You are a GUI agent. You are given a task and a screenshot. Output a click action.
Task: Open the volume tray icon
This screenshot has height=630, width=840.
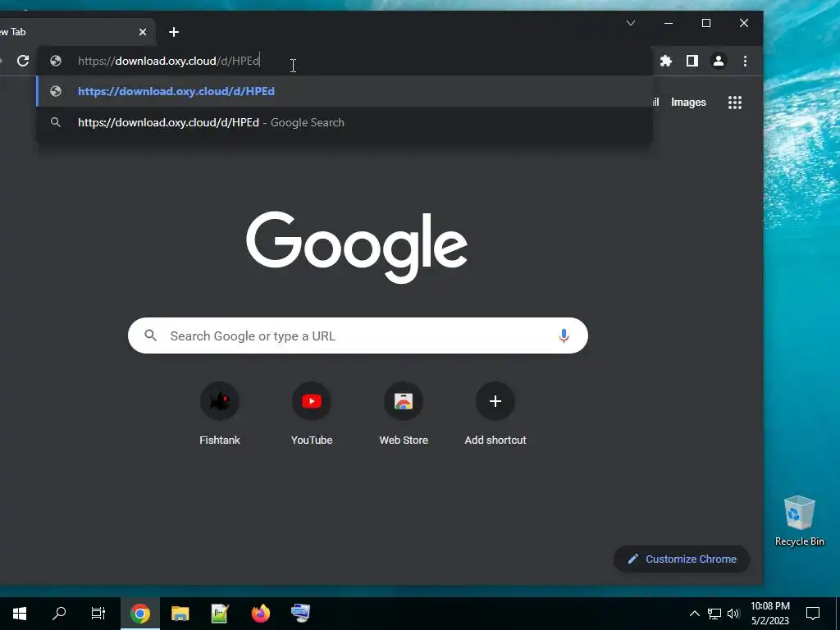pos(733,614)
